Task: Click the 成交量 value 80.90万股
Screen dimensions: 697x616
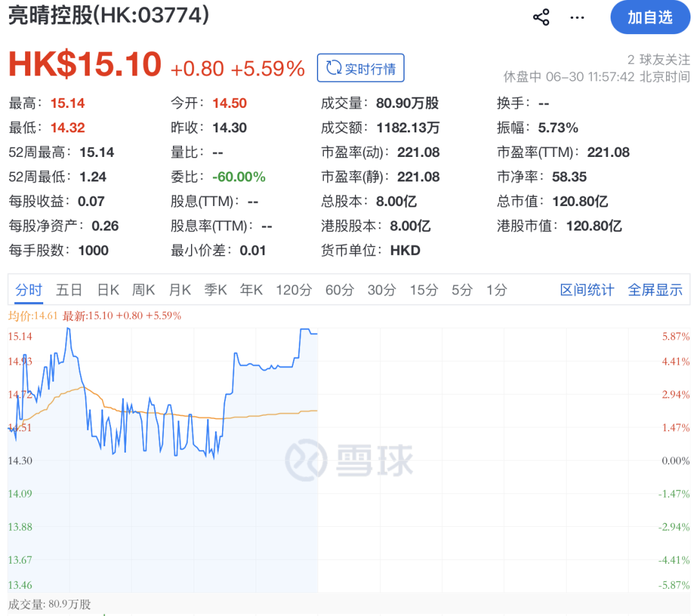Action: (407, 103)
